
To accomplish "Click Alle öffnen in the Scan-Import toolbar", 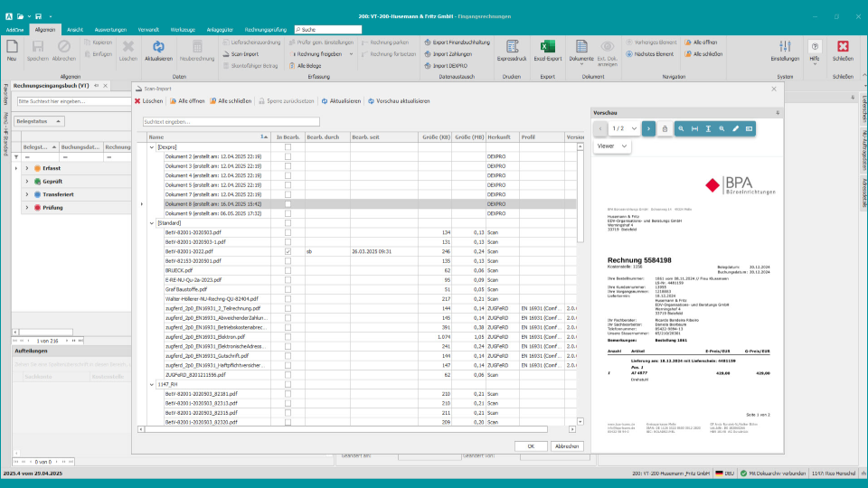I will 191,101.
